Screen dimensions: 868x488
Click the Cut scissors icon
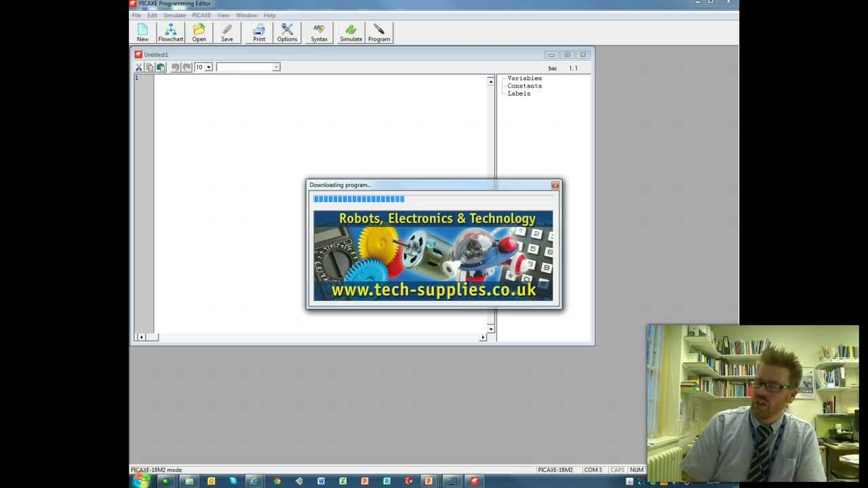[x=139, y=67]
